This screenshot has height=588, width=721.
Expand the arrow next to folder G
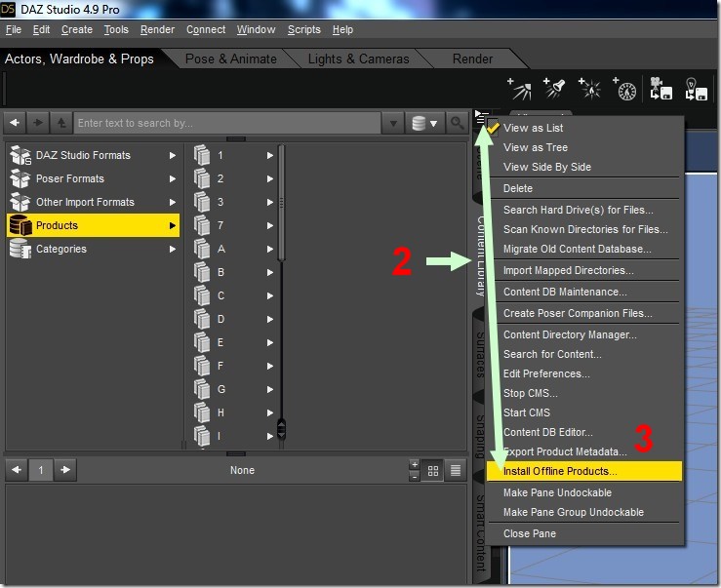pos(270,389)
